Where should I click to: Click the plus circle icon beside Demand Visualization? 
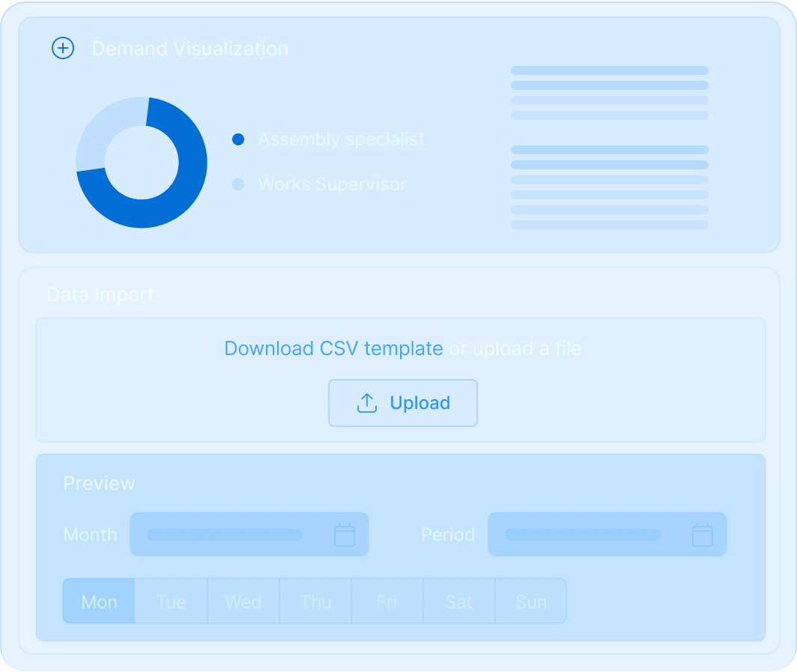(63, 48)
